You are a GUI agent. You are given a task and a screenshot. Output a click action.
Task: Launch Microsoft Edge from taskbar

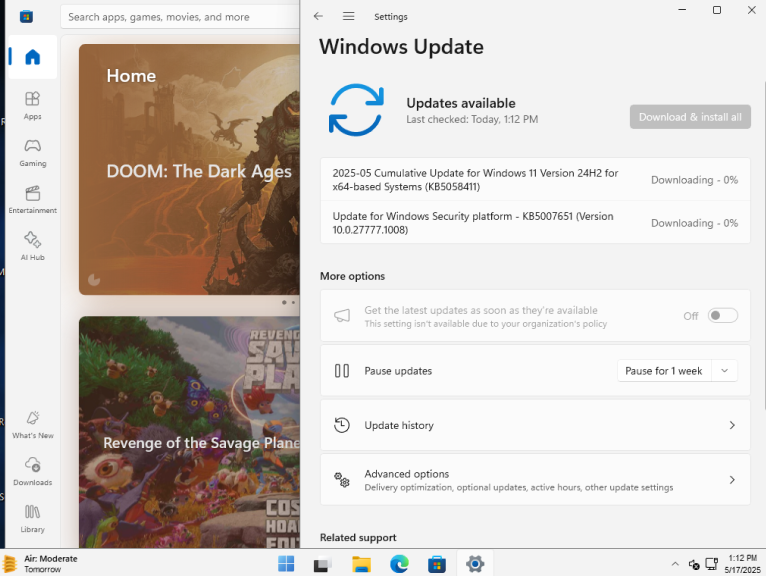tap(399, 564)
